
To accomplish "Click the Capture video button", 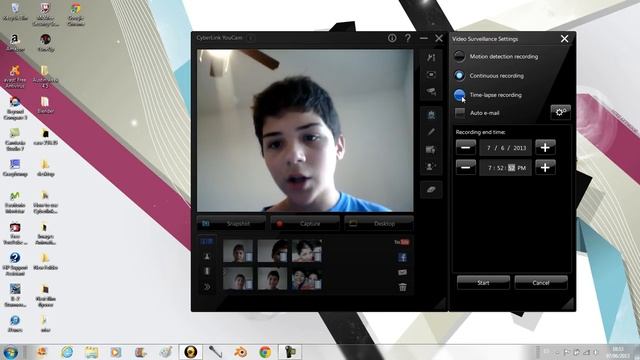I will (x=305, y=223).
